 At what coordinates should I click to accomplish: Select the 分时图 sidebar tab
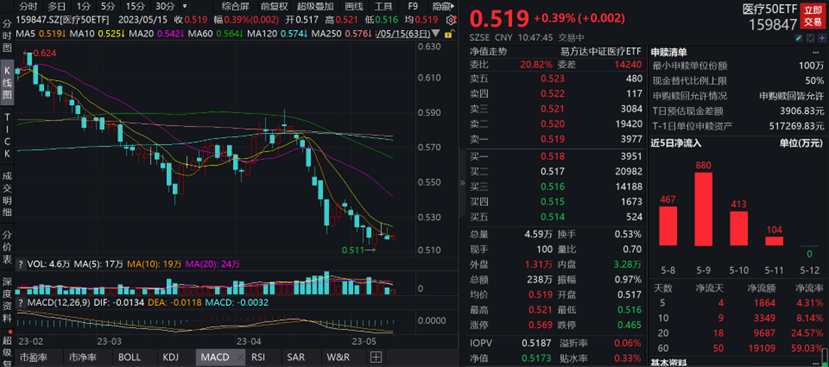(7, 36)
